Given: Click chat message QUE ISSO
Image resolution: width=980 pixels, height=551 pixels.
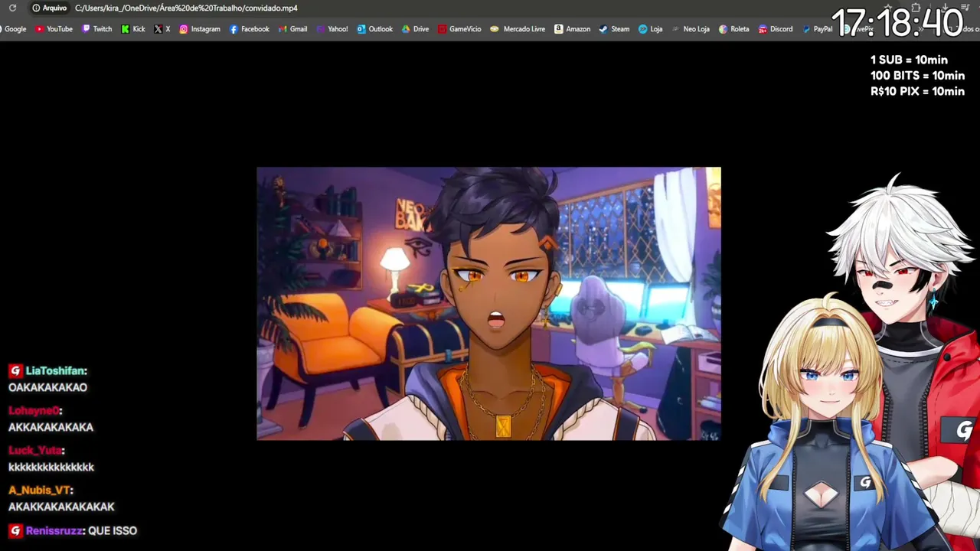Looking at the screenshot, I should tap(113, 530).
